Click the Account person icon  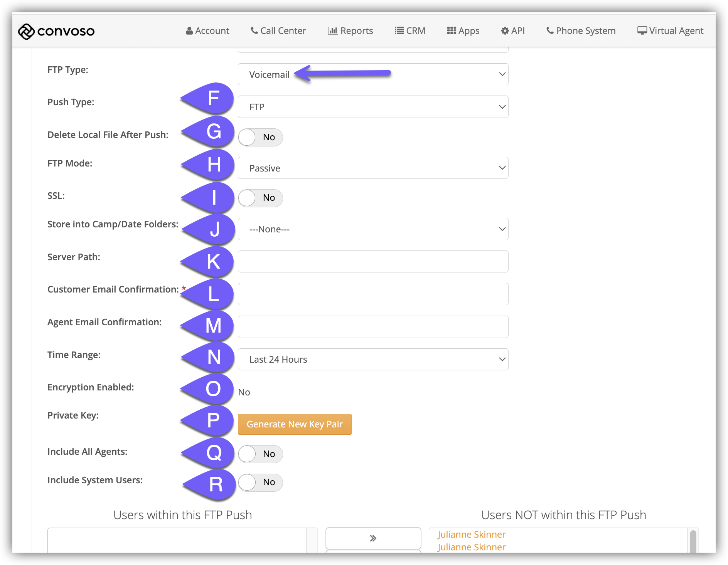[x=189, y=31]
